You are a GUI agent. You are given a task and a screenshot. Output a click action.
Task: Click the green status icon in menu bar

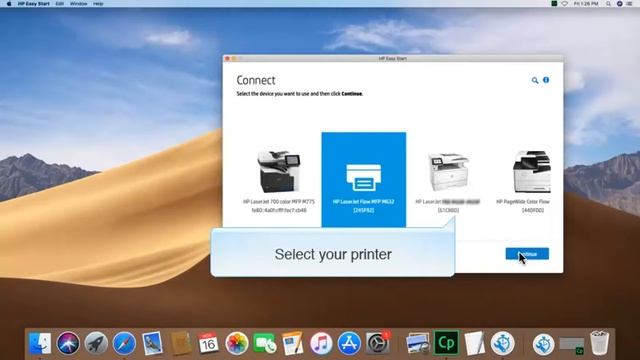554,4
